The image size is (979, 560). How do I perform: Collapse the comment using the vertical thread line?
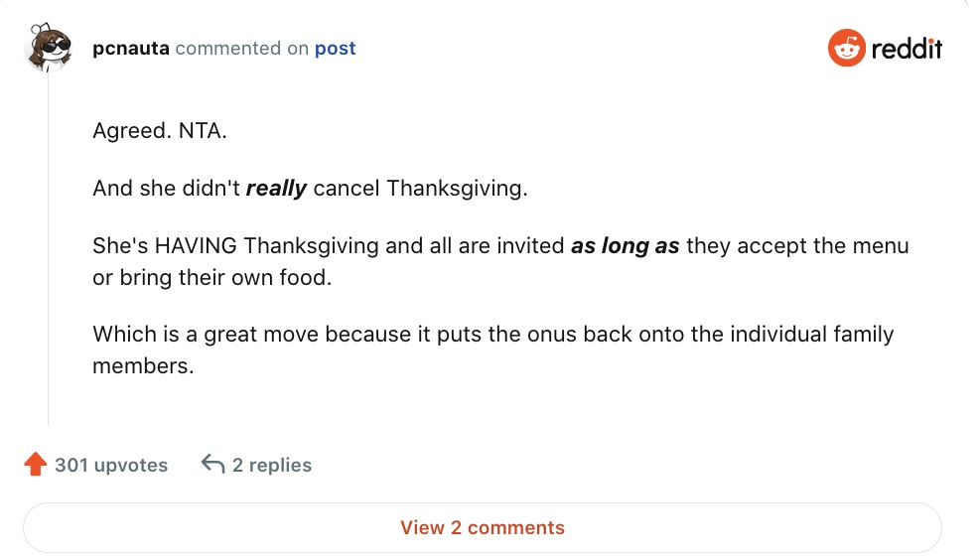(x=49, y=248)
